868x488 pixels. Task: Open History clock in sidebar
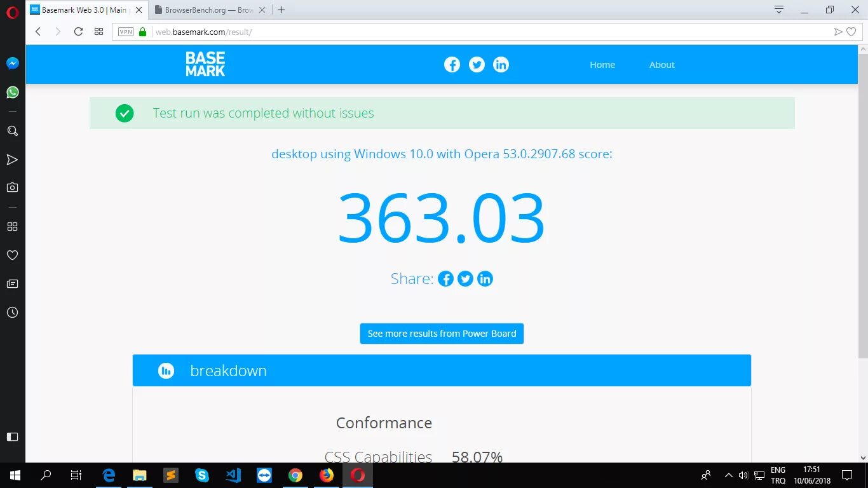pos(12,313)
